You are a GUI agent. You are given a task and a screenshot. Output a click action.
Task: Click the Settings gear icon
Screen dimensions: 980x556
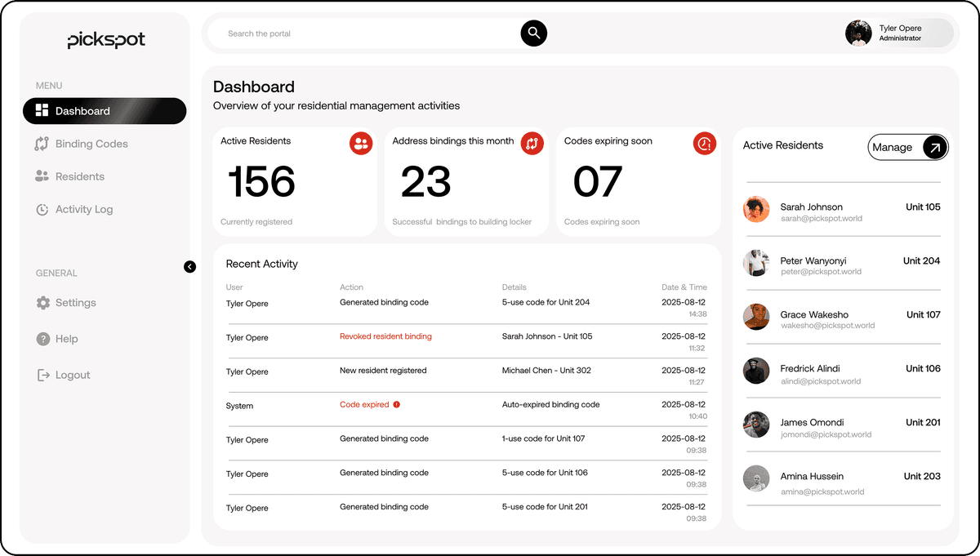click(43, 303)
